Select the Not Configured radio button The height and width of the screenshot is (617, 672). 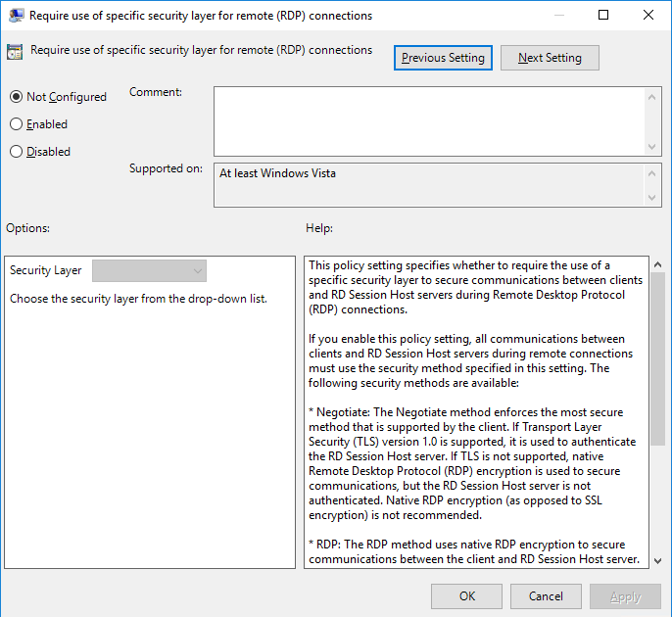coord(16,97)
